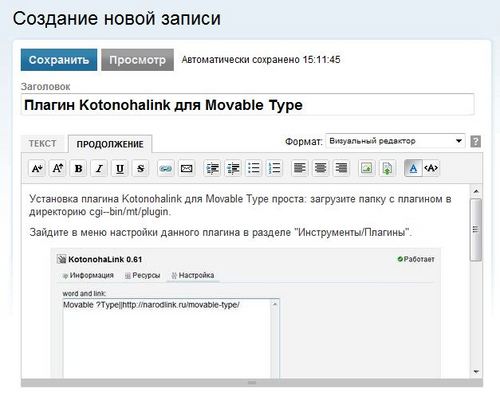Click the text Автоматически сохранено 15:11:45

click(x=261, y=60)
